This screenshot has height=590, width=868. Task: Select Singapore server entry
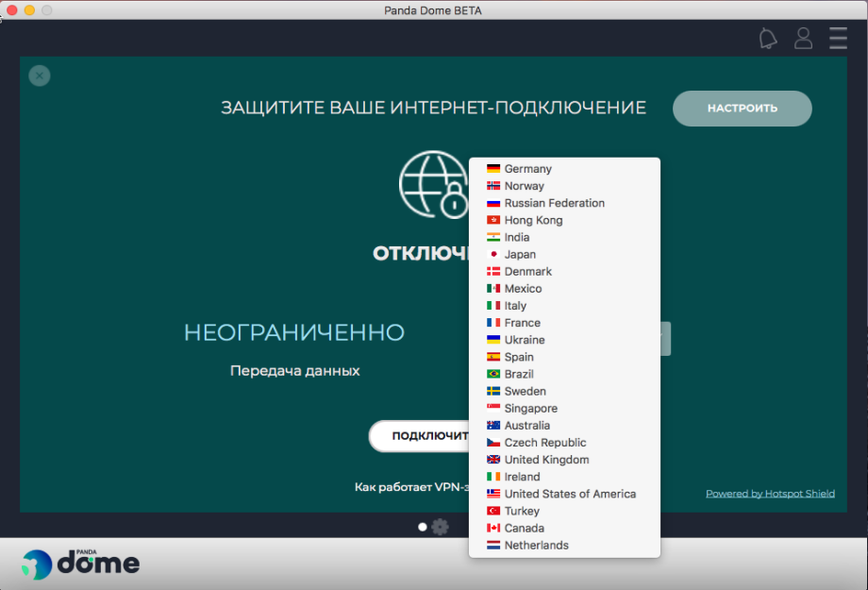[564, 409]
